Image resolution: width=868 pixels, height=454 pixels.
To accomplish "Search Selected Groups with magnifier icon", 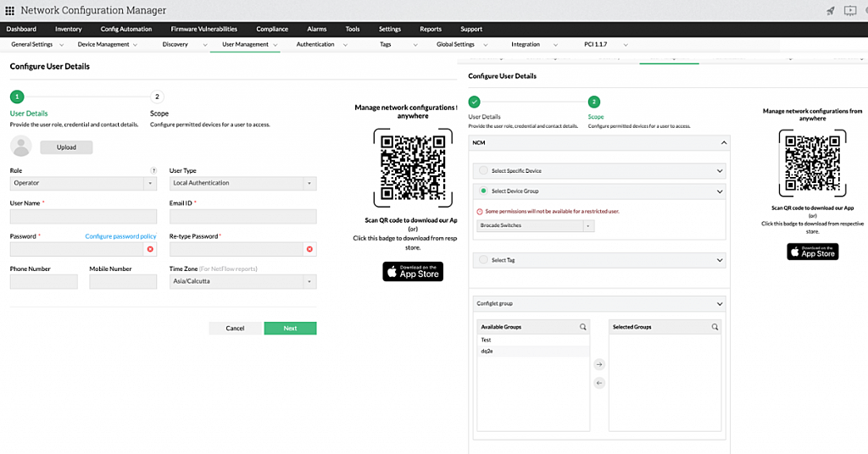I will 715,326.
